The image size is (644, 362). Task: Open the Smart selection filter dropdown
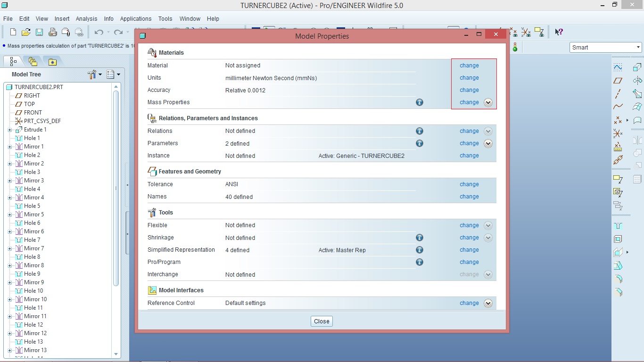coord(606,47)
